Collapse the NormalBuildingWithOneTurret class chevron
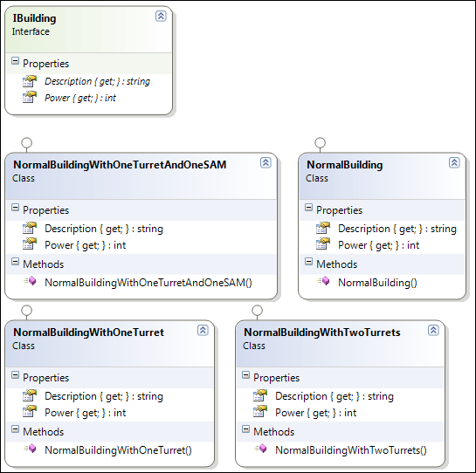The height and width of the screenshot is (473, 476). (x=203, y=330)
